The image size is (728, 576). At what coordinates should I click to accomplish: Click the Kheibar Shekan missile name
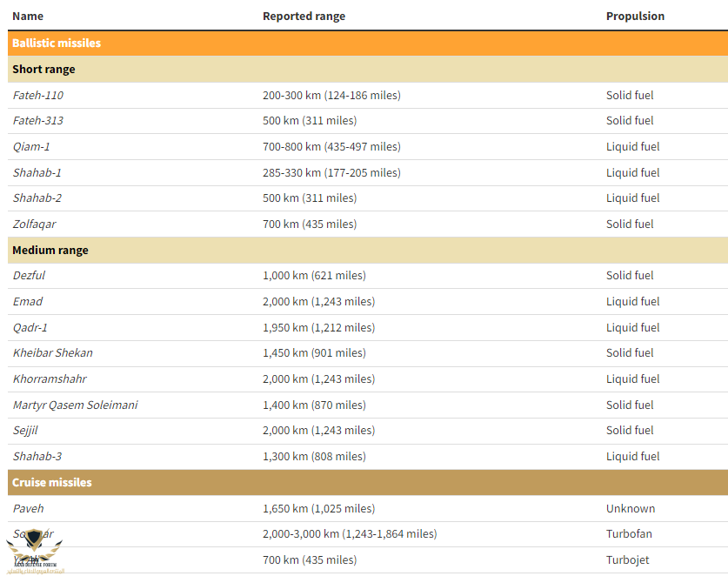(x=52, y=352)
